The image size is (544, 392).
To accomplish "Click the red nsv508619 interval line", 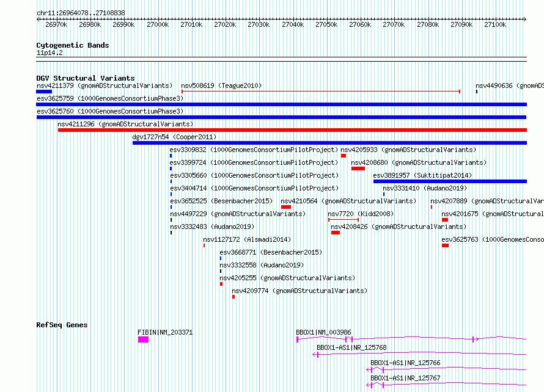I will coord(321,92).
